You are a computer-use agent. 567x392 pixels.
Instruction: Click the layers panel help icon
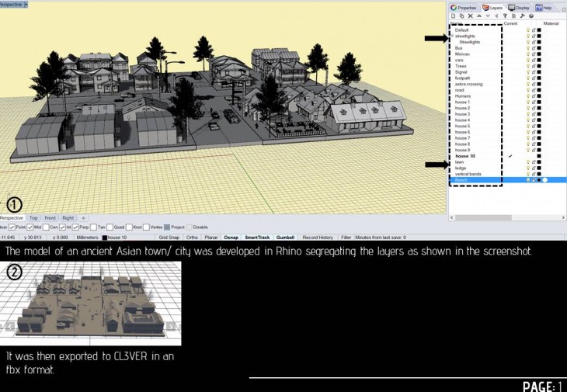click(x=530, y=16)
